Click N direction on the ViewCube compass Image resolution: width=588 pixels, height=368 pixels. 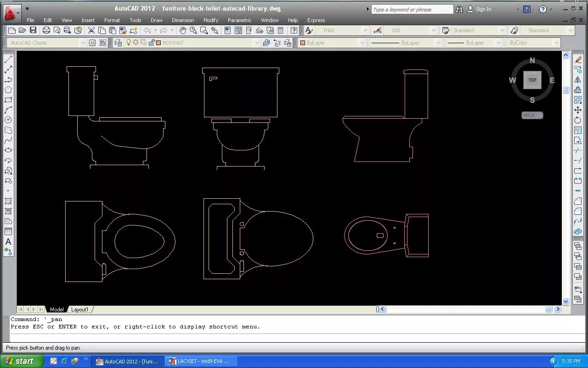click(532, 60)
